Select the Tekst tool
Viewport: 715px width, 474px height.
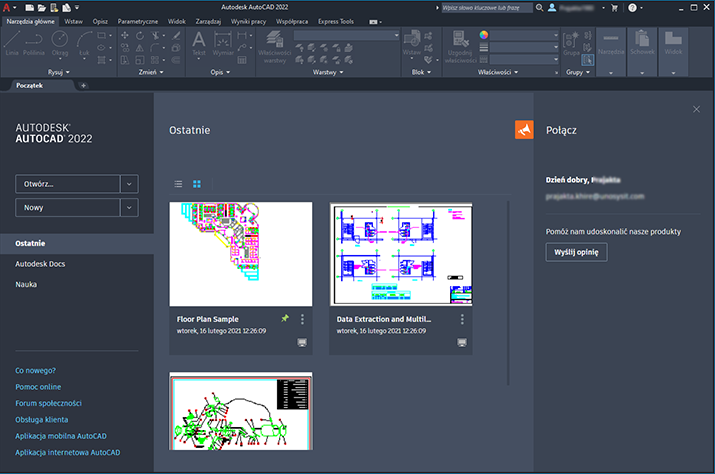(x=199, y=43)
